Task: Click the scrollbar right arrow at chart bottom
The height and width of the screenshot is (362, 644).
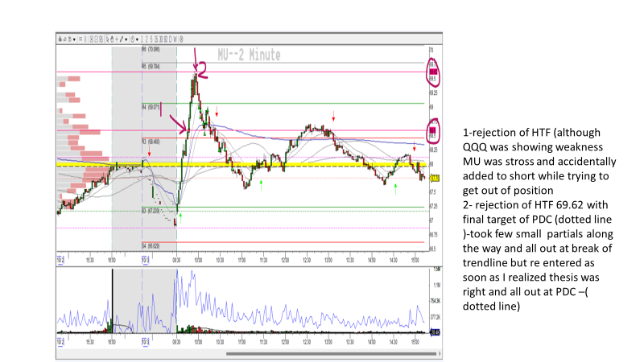Action: 440,353
